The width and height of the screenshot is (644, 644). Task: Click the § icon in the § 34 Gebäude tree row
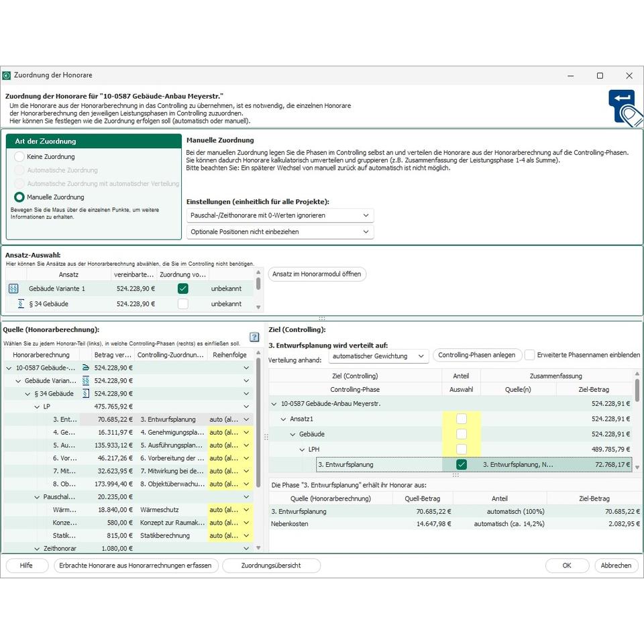85,393
